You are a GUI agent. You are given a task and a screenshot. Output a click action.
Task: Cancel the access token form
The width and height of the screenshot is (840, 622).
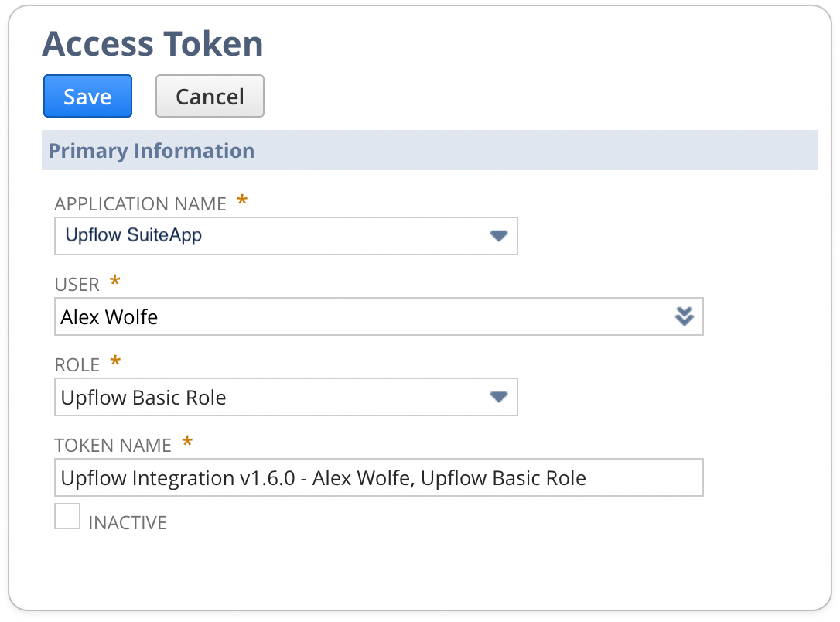coord(210,97)
